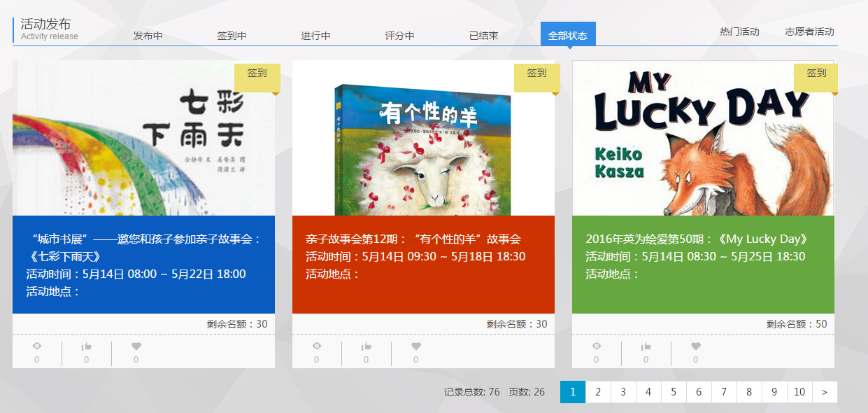Click 剩余名额：50 on My Lucky Day card
The height and width of the screenshot is (413, 868).
coord(797,324)
